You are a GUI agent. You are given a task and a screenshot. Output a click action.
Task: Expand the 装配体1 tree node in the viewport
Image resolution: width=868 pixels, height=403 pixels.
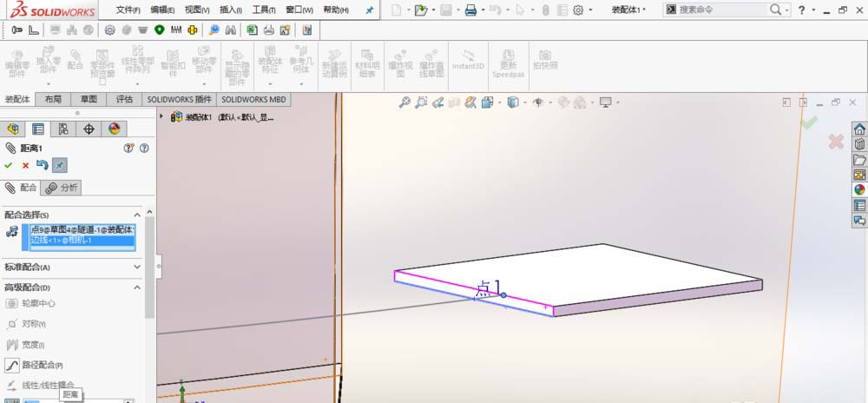[161, 116]
